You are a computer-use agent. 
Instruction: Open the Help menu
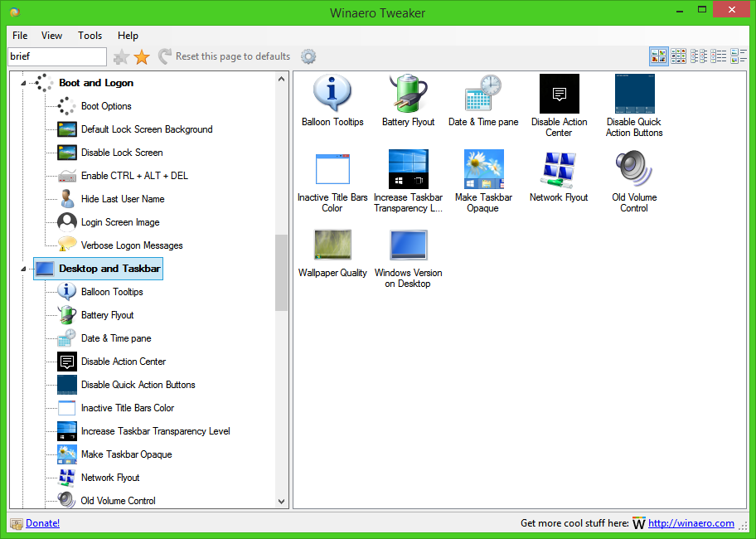[x=128, y=35]
